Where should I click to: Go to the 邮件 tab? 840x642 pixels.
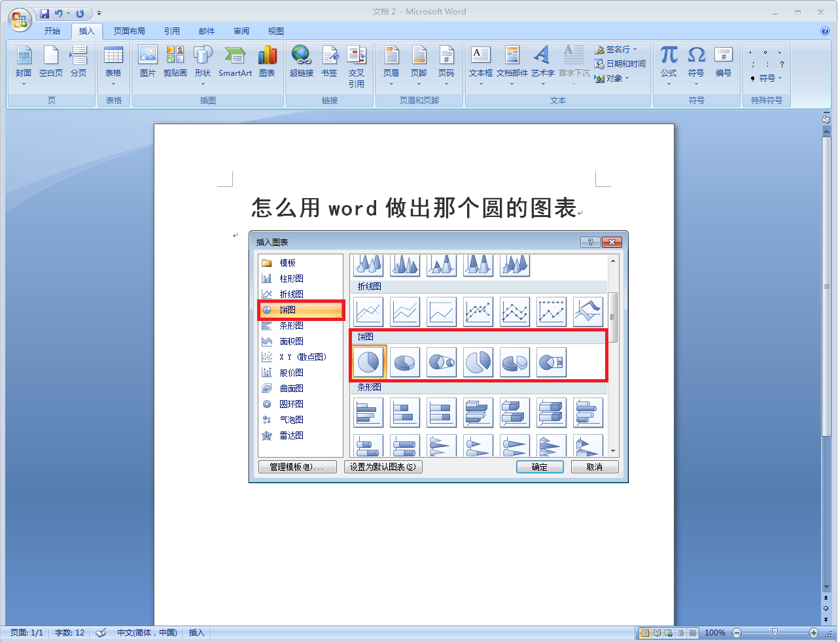coord(207,31)
